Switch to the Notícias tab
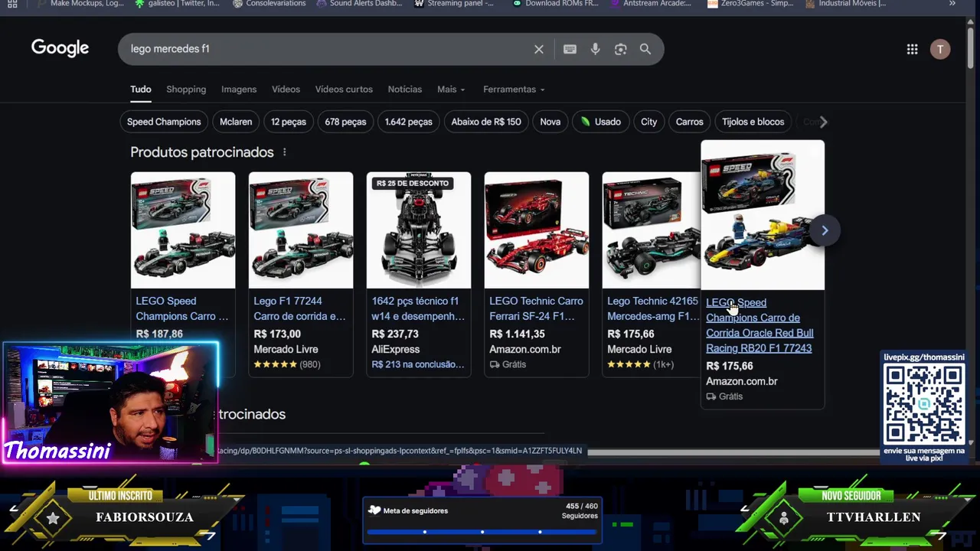The image size is (980, 551). (404, 90)
